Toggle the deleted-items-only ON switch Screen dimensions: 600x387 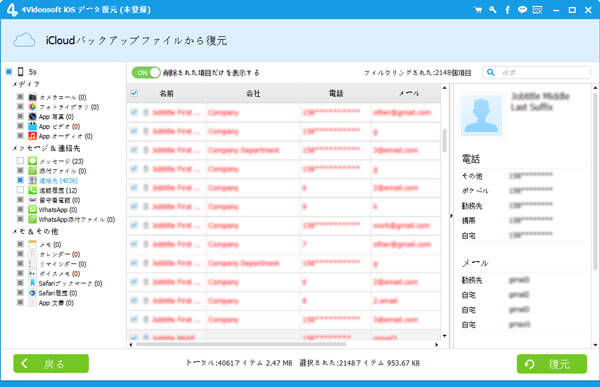click(x=146, y=72)
